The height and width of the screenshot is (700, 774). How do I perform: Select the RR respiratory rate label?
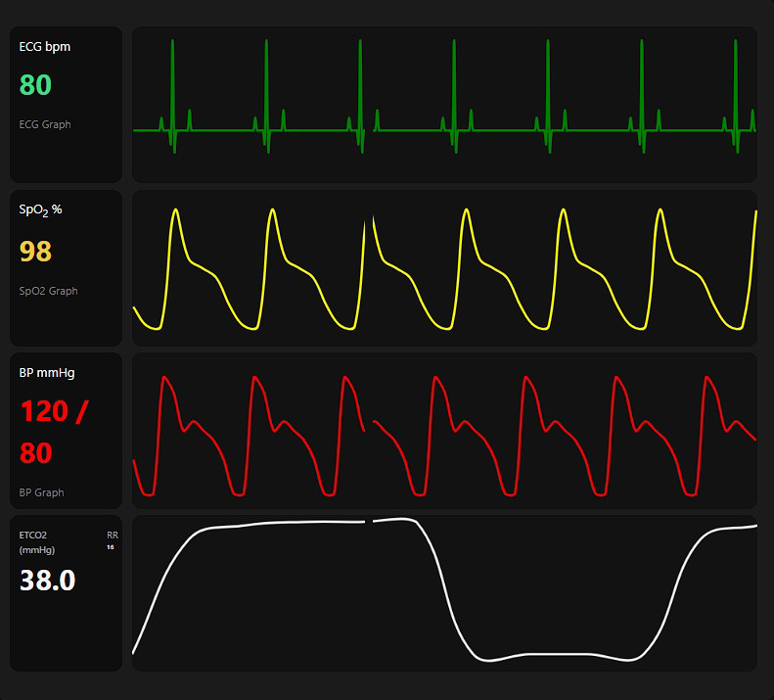point(112,536)
